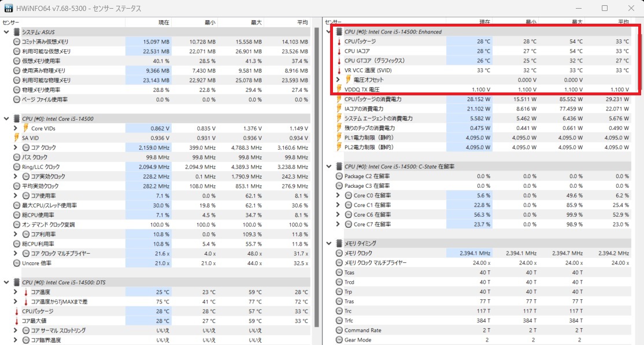Click the thermometer icon beside CPU IAコア
Screen dimensions: 644x345
(339, 51)
